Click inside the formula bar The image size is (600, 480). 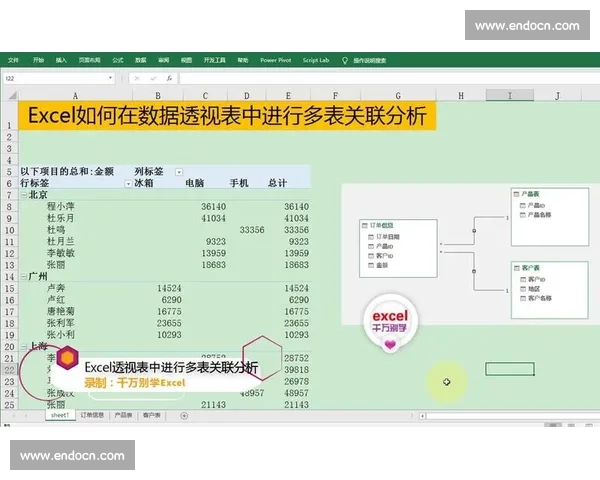click(x=390, y=78)
